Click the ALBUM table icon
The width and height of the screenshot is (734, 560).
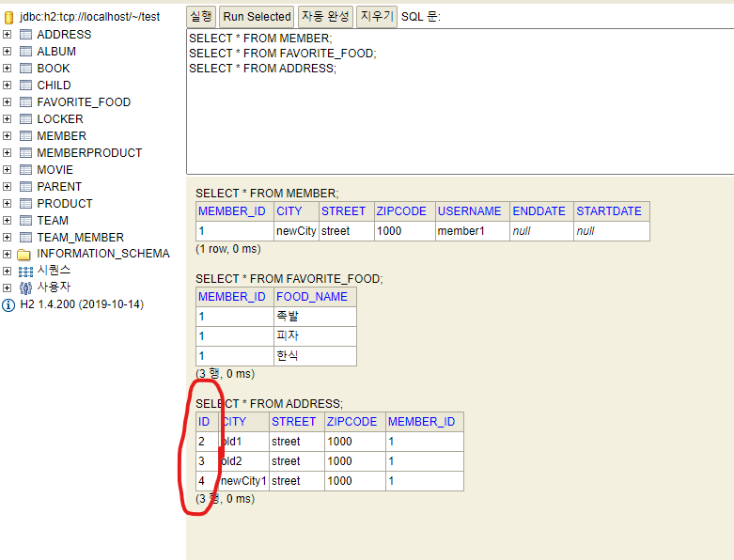[x=25, y=52]
